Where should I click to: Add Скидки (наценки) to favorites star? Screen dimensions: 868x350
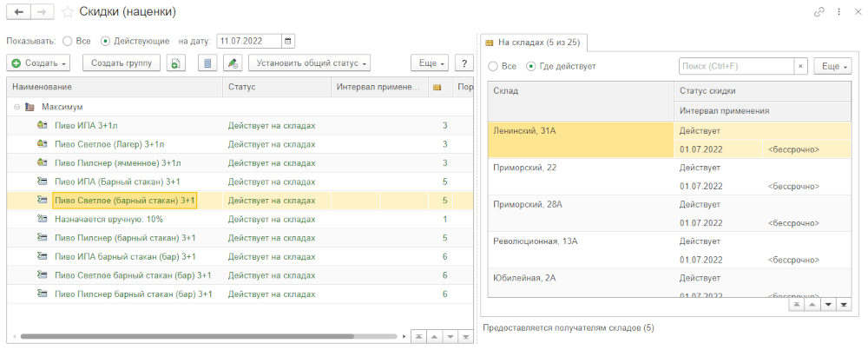[x=67, y=12]
